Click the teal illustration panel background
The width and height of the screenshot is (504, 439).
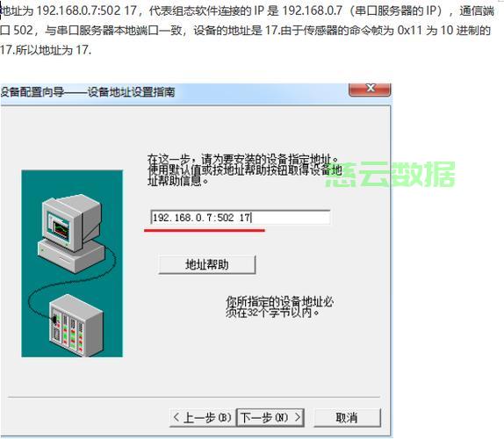pos(72,263)
